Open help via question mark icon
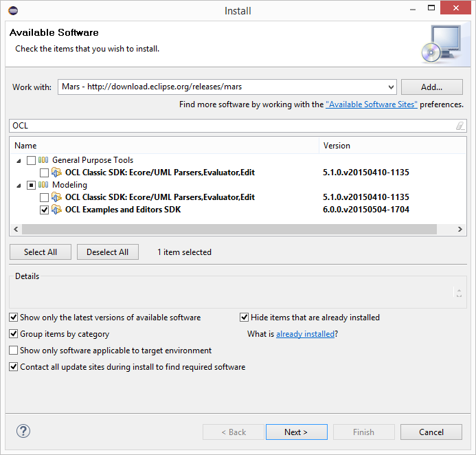This screenshot has height=455, width=476. click(x=23, y=431)
